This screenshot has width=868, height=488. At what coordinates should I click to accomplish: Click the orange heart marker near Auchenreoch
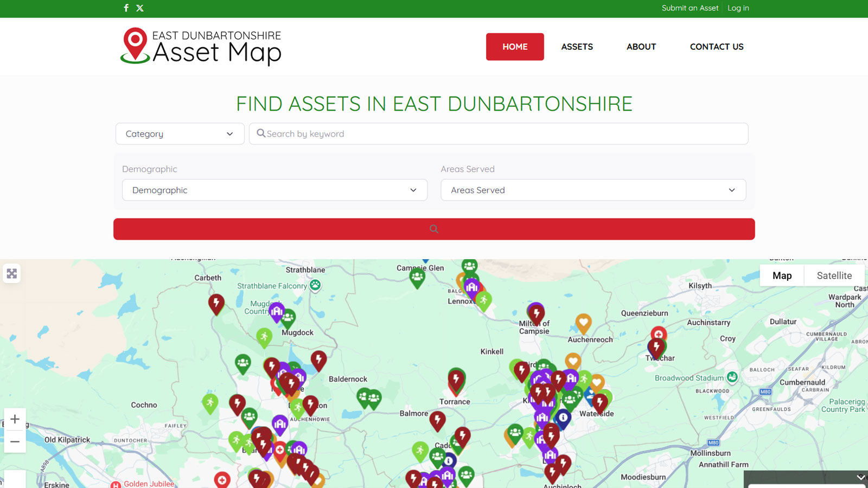click(x=583, y=323)
